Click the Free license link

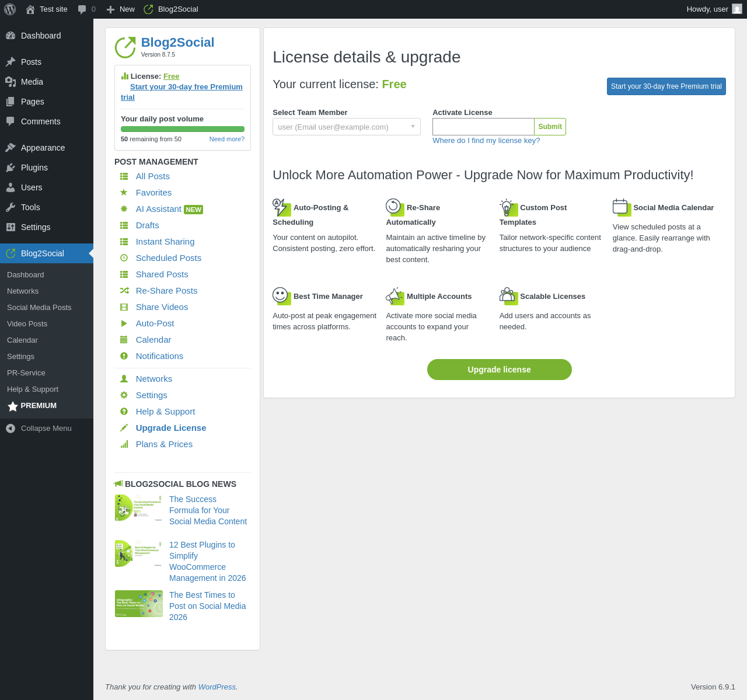tap(172, 76)
